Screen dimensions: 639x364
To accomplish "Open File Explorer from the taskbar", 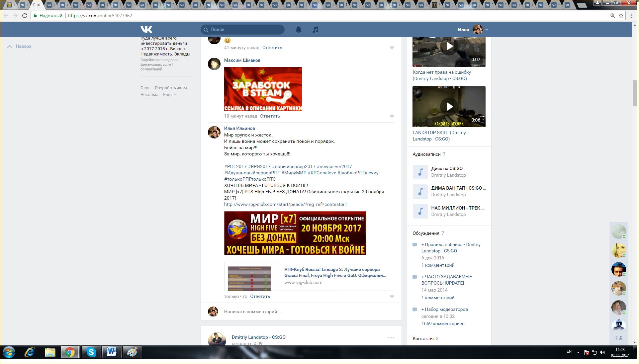I will pyautogui.click(x=50, y=352).
